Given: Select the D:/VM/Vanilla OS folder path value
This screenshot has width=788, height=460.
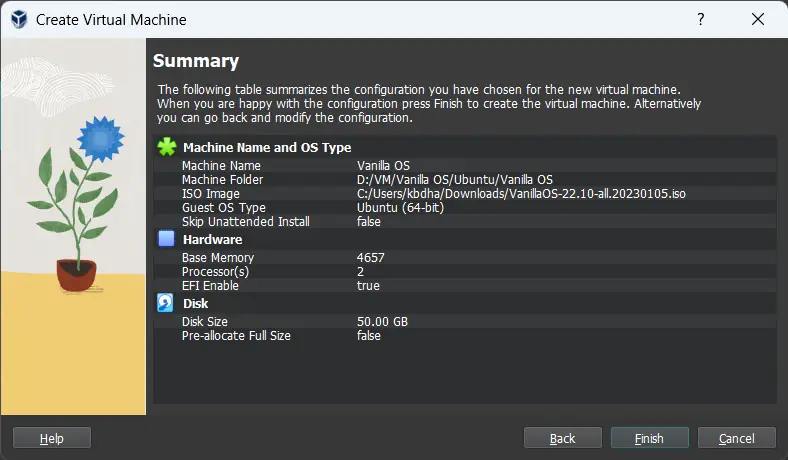Looking at the screenshot, I should coord(454,179).
